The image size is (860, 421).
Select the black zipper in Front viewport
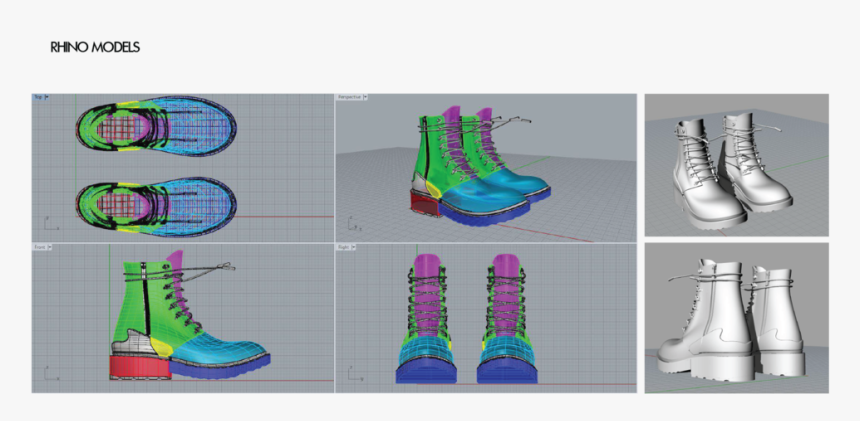click(146, 299)
